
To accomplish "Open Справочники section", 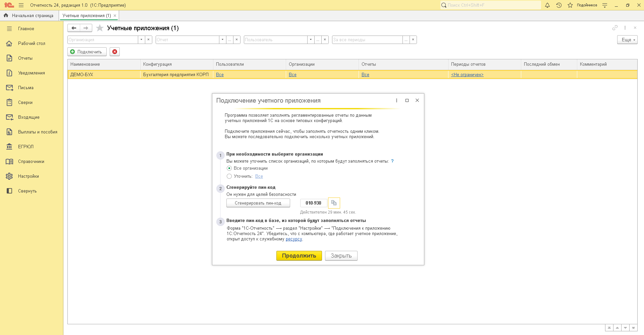I will click(31, 162).
